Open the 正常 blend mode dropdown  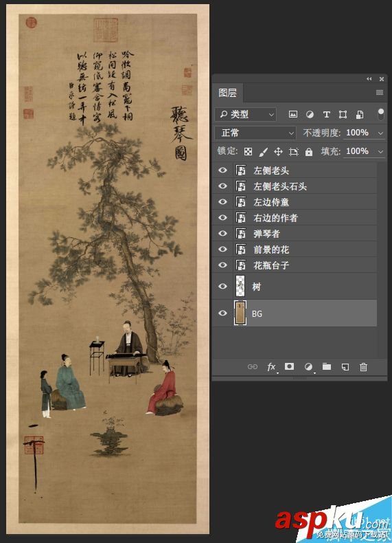point(255,133)
